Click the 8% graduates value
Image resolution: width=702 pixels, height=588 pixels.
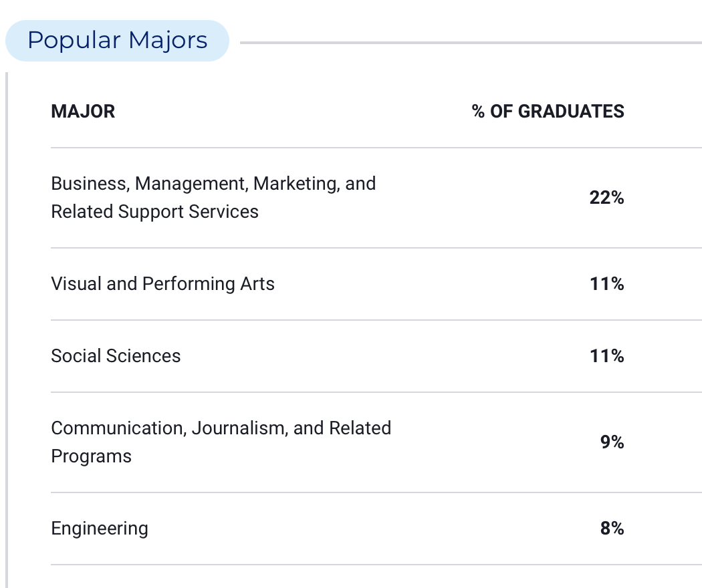(612, 529)
